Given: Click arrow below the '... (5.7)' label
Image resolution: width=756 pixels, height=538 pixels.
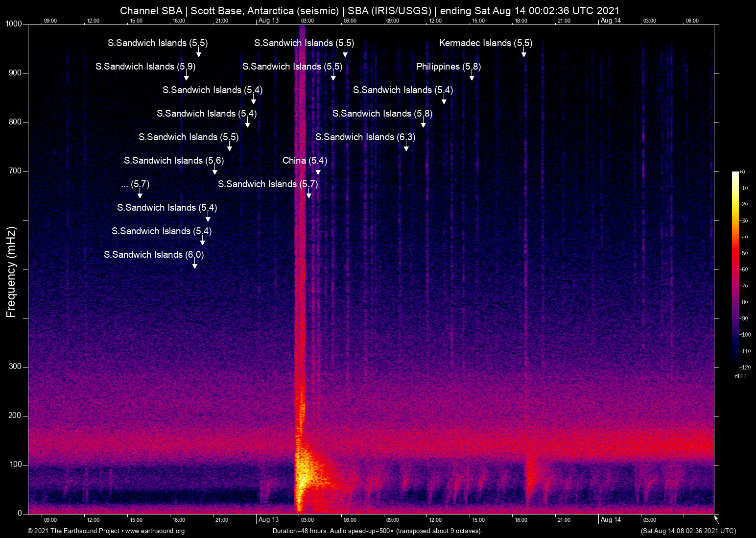Looking at the screenshot, I should pyautogui.click(x=140, y=194).
